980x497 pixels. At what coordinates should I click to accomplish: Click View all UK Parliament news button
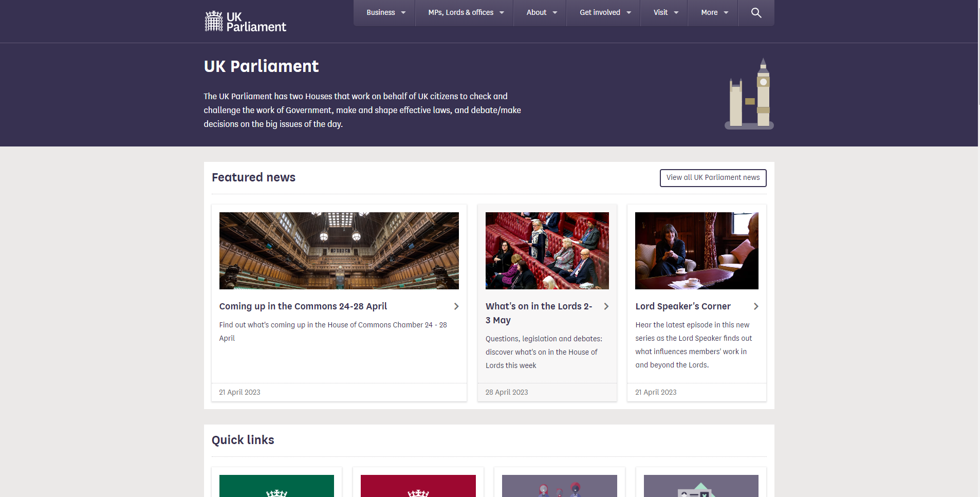pyautogui.click(x=713, y=178)
